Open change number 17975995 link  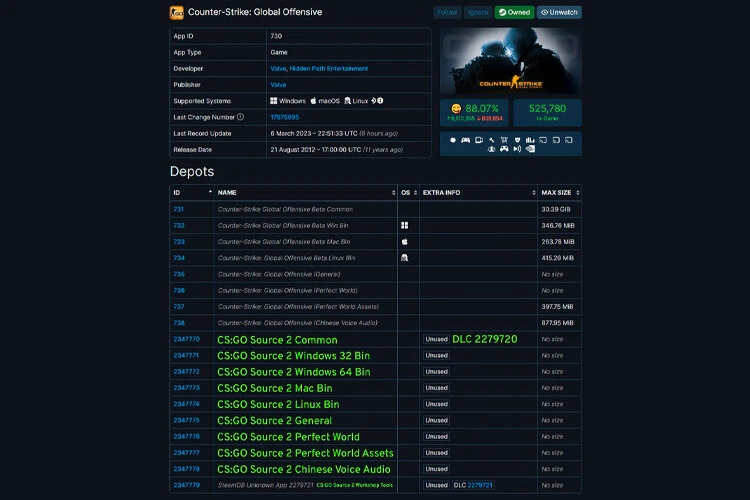[285, 117]
